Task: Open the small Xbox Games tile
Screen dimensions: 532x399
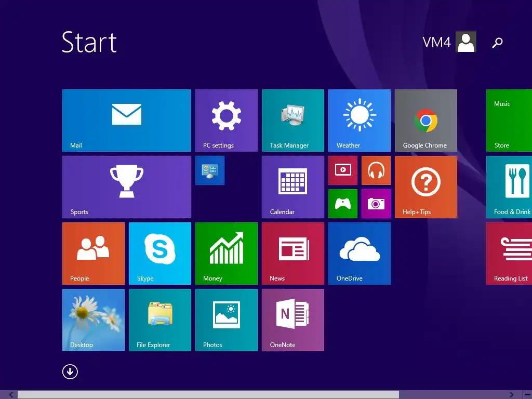Action: pos(343,204)
